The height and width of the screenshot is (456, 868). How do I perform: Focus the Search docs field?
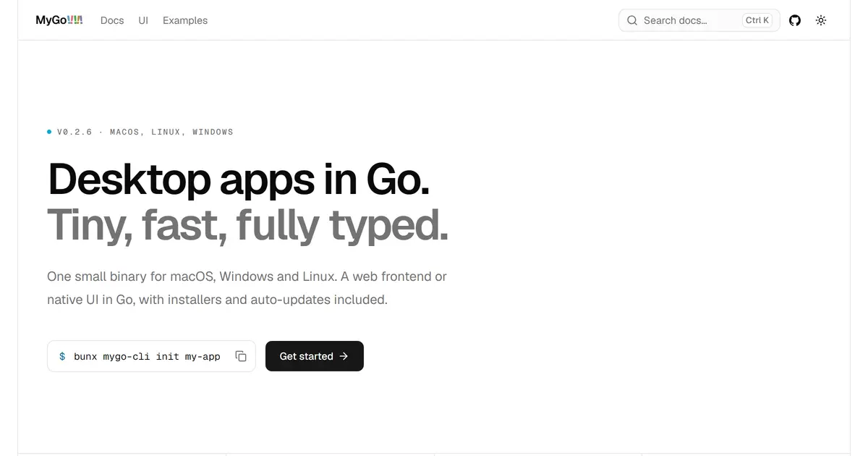[699, 20]
